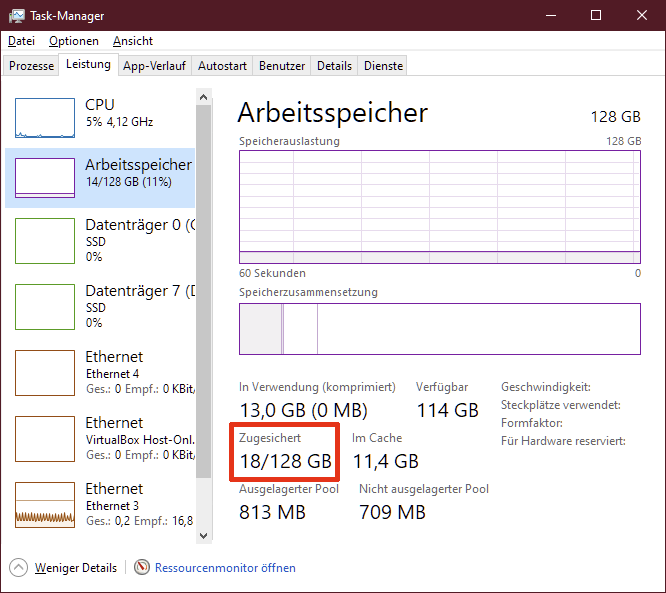This screenshot has width=666, height=593.
Task: Click the '5% 4,12 GHz' CPU text
Action: click(x=119, y=122)
